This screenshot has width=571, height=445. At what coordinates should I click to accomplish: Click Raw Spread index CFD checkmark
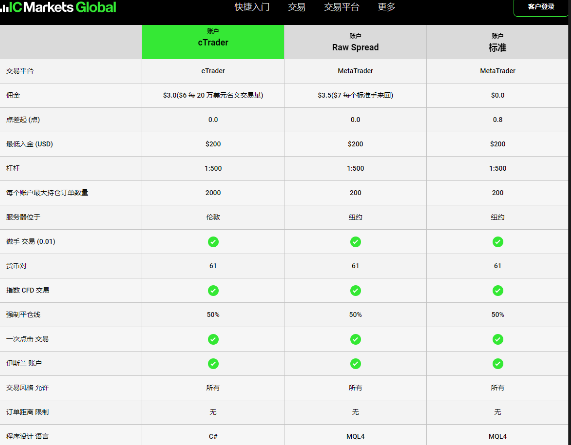tap(355, 291)
